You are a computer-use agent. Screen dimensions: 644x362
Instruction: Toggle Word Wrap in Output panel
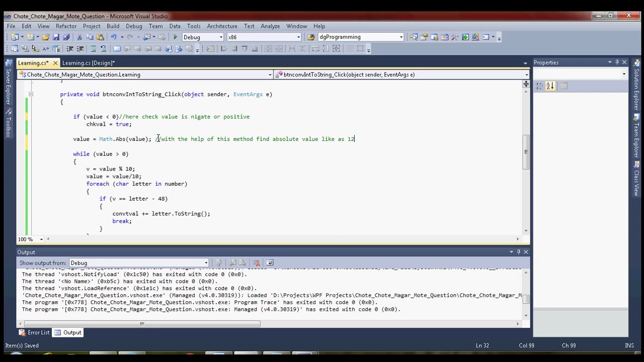270,262
